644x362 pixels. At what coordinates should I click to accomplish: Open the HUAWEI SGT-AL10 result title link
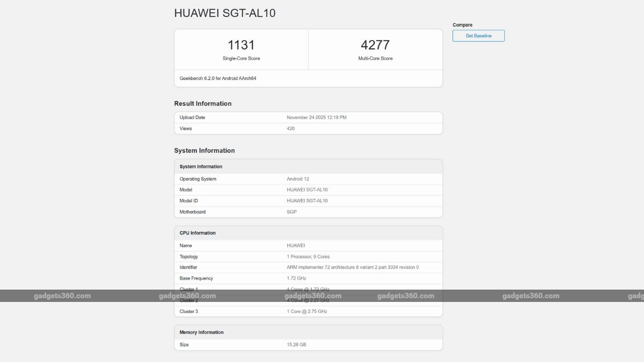coord(224,12)
